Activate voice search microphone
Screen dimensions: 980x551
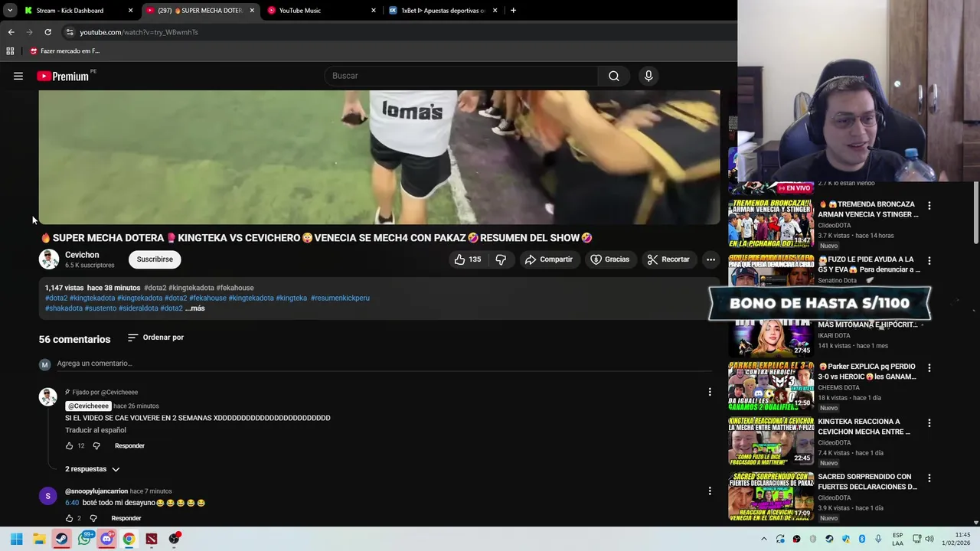tap(648, 76)
